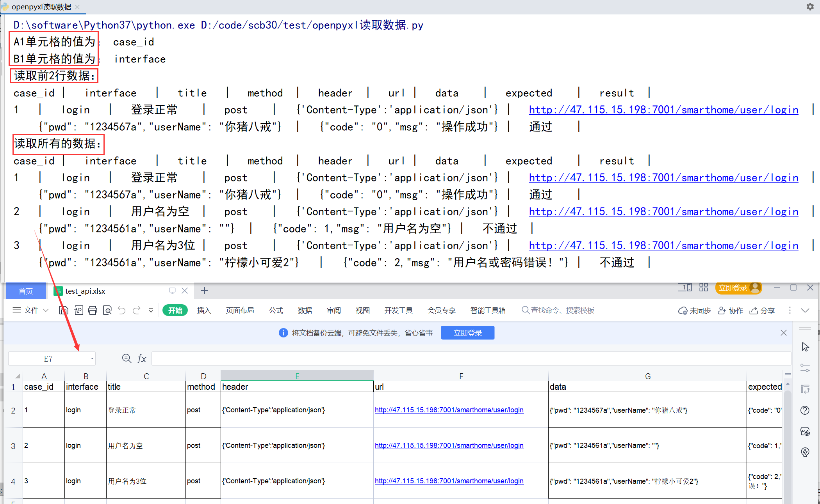Open print preview from quick toolbar
Viewport: 820px width, 504px height.
[107, 311]
